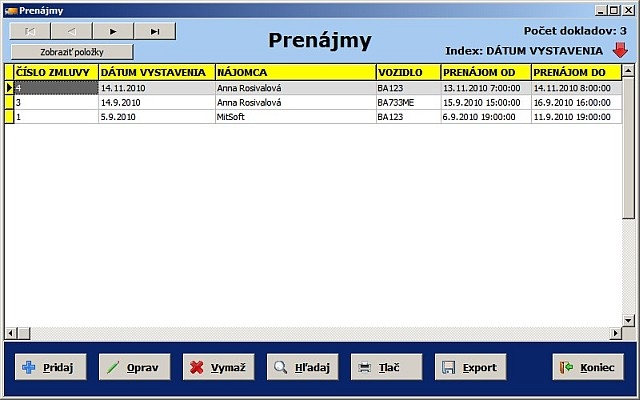Image resolution: width=640 pixels, height=400 pixels.
Task: Close the Prenájmy window
Action: (629, 11)
